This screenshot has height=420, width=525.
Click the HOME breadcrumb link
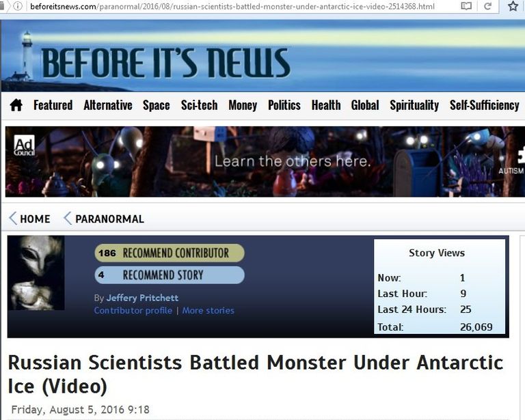pyautogui.click(x=35, y=219)
